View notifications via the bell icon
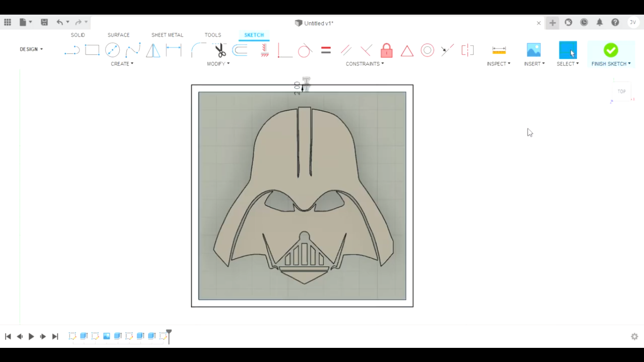Screen dimensions: 644x362 (600, 22)
